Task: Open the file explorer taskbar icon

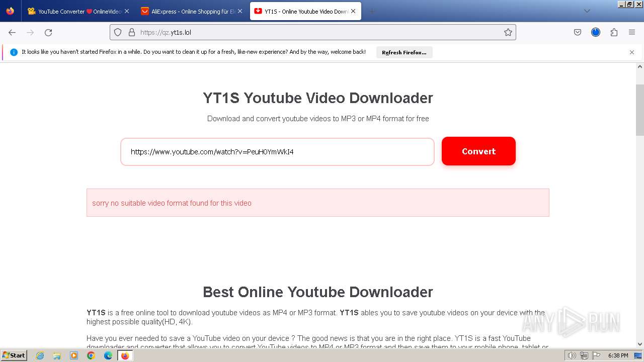Action: pos(57,355)
